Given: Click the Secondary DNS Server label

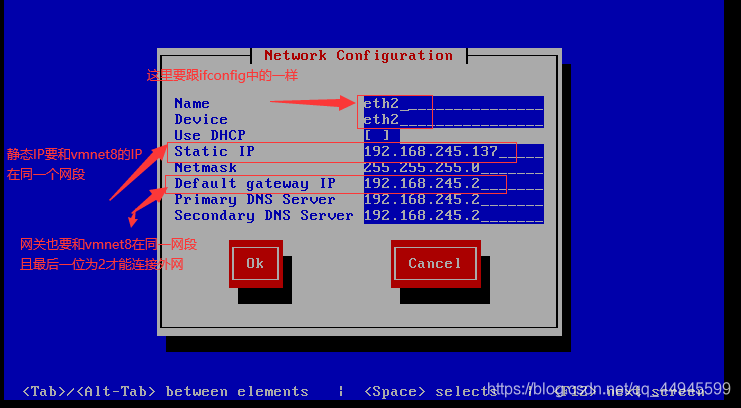Looking at the screenshot, I should pos(264,216).
